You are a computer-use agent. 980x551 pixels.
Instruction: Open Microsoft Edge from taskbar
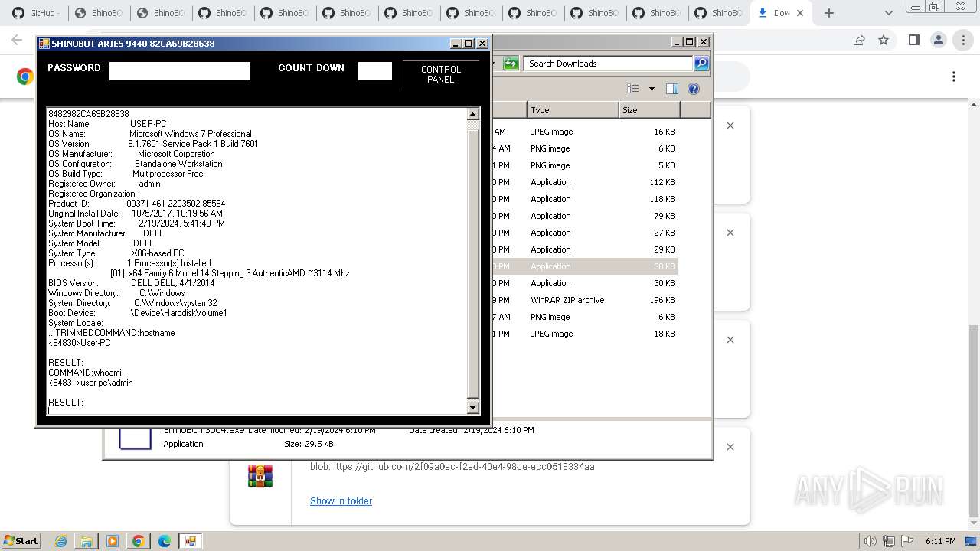tap(165, 541)
